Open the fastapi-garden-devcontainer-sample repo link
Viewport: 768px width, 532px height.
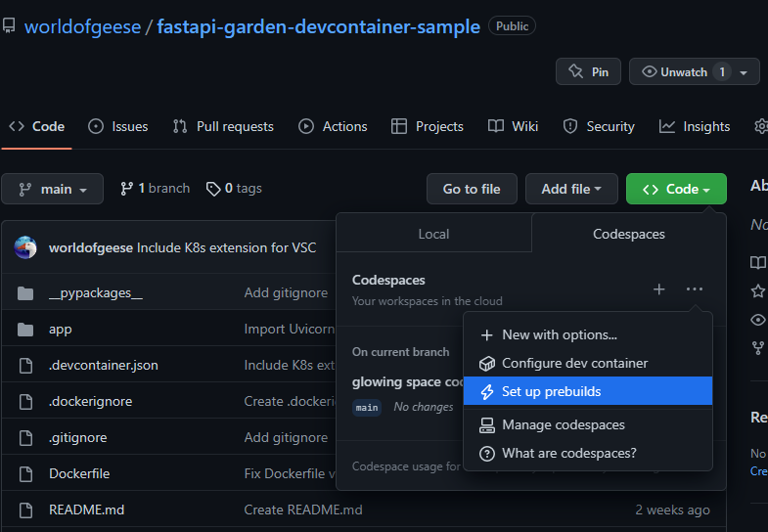pyautogui.click(x=318, y=26)
